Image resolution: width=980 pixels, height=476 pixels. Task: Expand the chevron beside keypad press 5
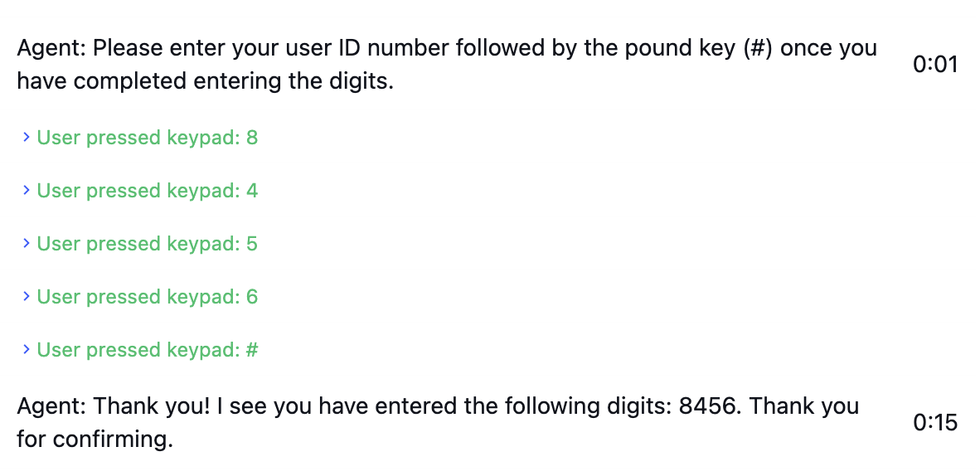27,243
